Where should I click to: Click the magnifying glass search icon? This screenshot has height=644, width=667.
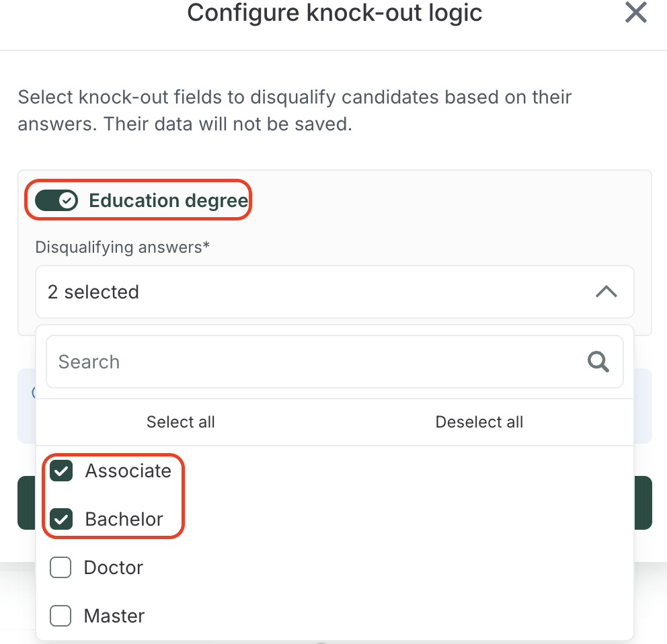click(x=598, y=362)
